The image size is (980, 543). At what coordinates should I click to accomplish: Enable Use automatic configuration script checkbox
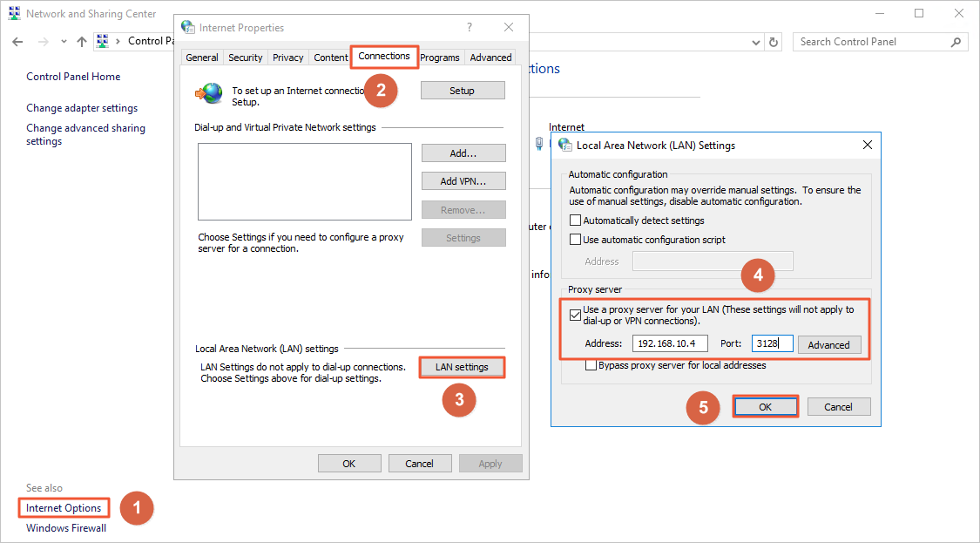pos(576,240)
